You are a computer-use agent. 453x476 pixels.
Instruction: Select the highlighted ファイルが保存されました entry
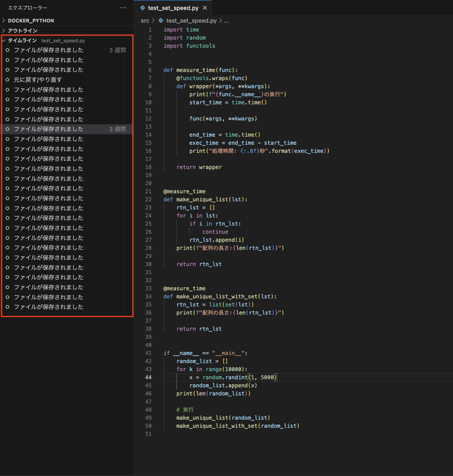click(x=48, y=129)
